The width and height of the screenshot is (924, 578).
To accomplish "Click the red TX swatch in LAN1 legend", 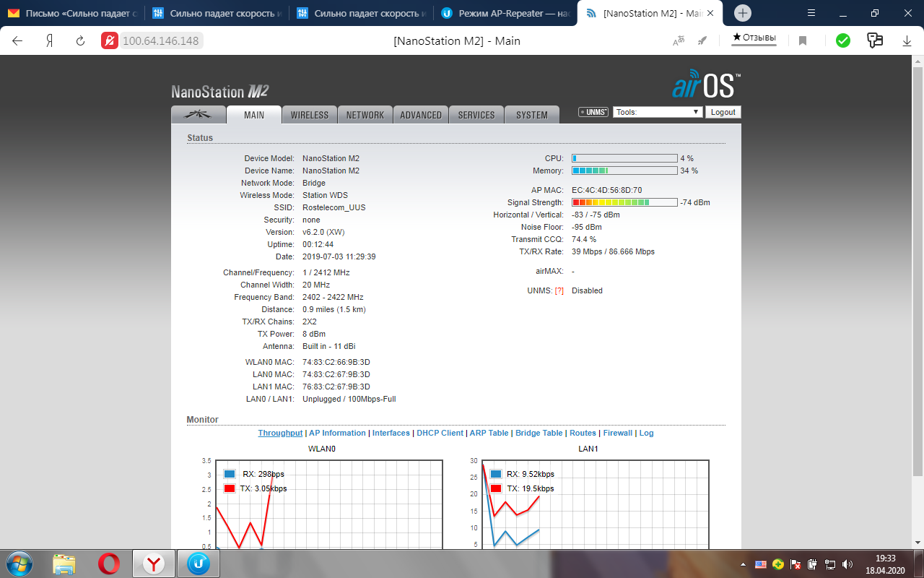I will [496, 488].
